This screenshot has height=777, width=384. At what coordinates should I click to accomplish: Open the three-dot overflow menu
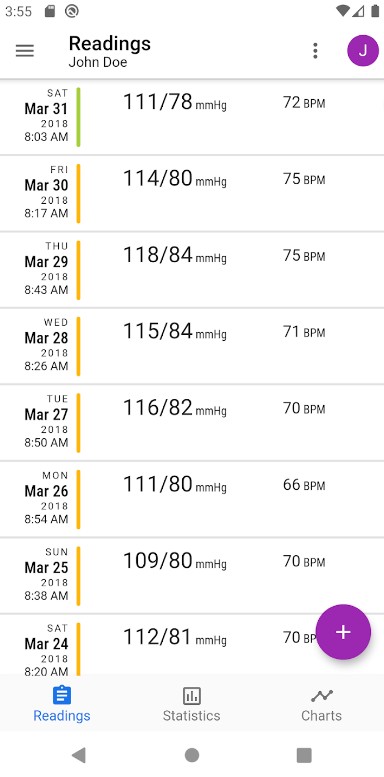(x=315, y=51)
